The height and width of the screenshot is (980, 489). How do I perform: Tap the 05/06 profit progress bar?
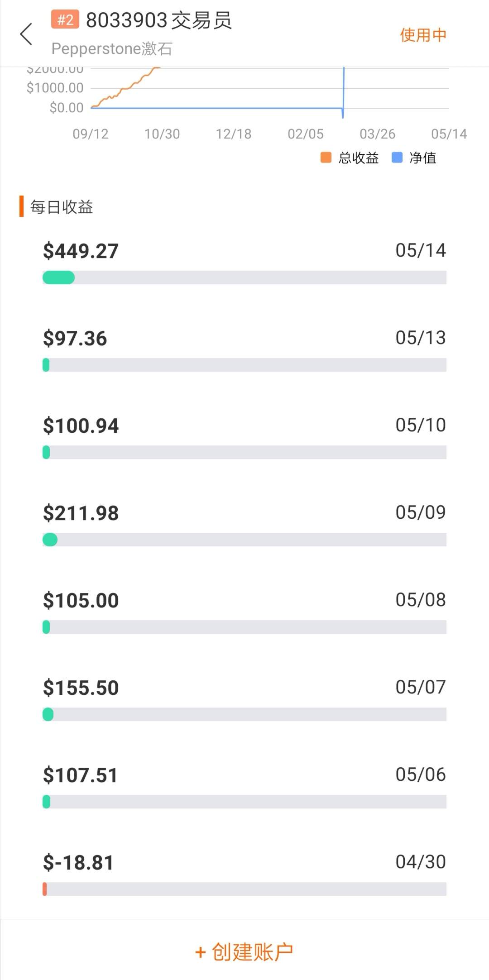click(x=244, y=802)
